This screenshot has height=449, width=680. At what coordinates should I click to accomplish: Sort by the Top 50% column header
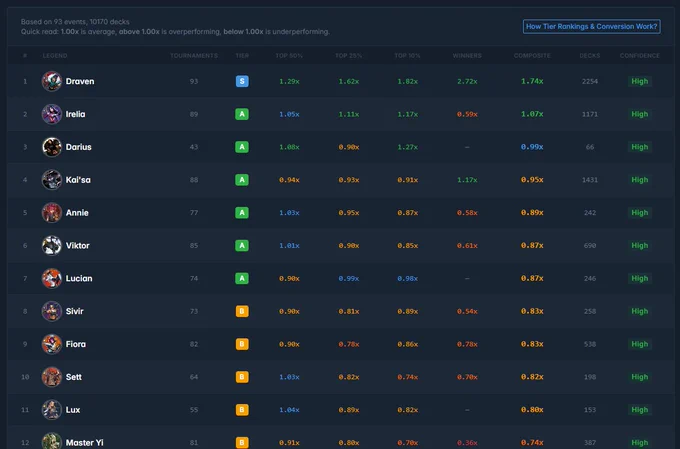tap(289, 56)
